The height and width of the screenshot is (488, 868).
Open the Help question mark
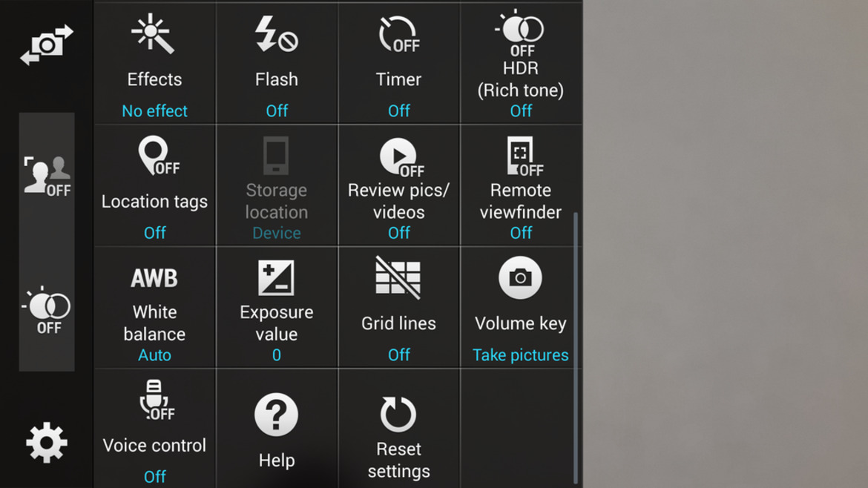(x=277, y=429)
